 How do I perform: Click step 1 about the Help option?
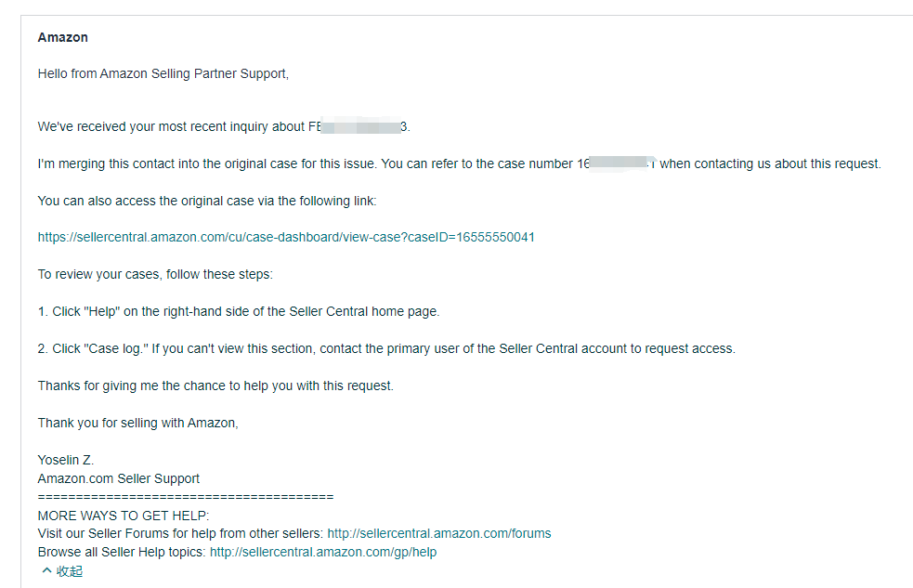[x=239, y=311]
